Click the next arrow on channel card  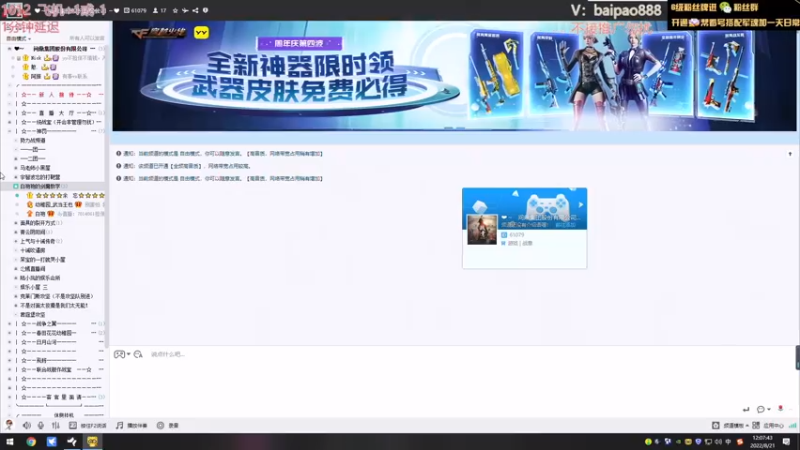(581, 205)
